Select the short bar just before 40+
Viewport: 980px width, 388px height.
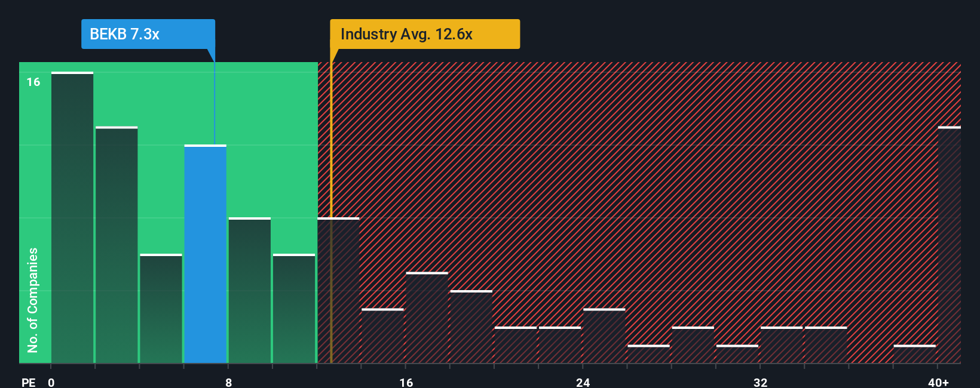click(x=914, y=354)
